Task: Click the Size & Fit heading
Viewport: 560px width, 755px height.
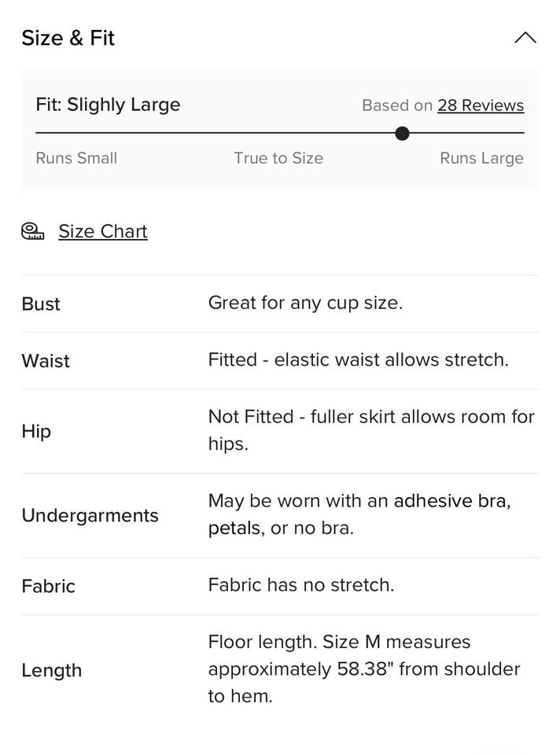Action: pyautogui.click(x=68, y=38)
